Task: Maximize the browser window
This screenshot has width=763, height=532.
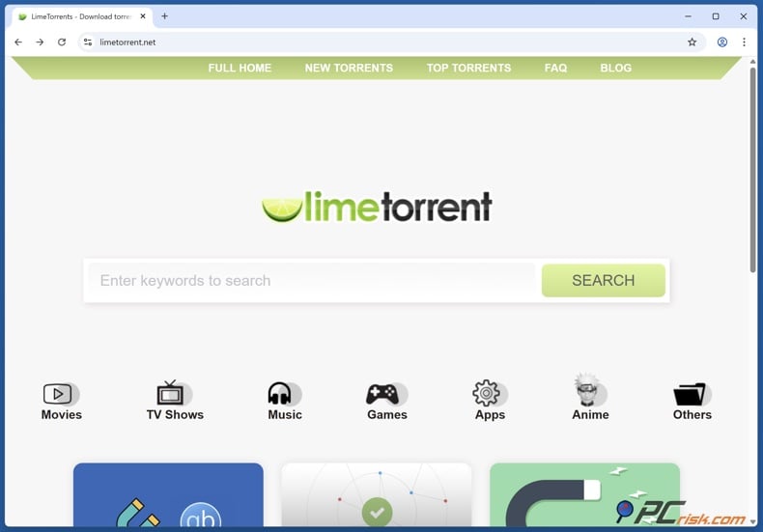Action: tap(716, 16)
